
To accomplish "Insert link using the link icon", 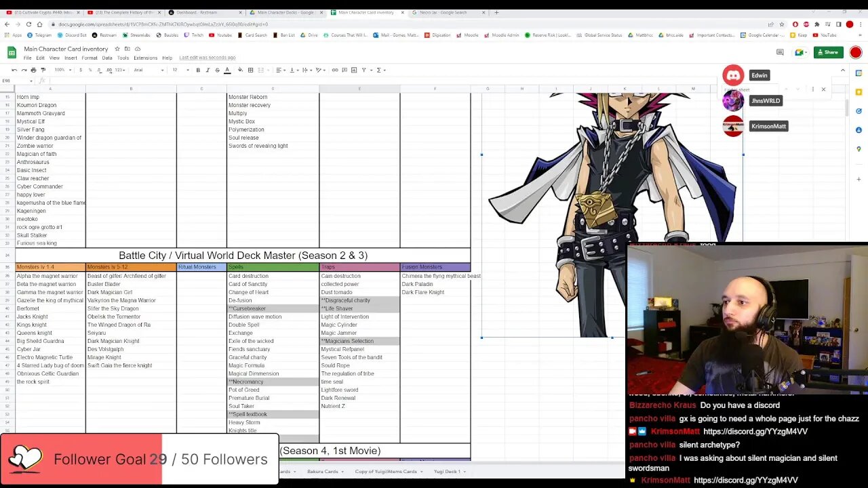I will click(x=335, y=70).
